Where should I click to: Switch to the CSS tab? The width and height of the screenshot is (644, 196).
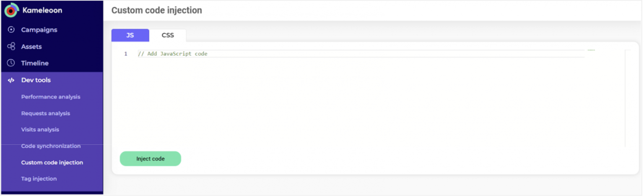point(168,35)
